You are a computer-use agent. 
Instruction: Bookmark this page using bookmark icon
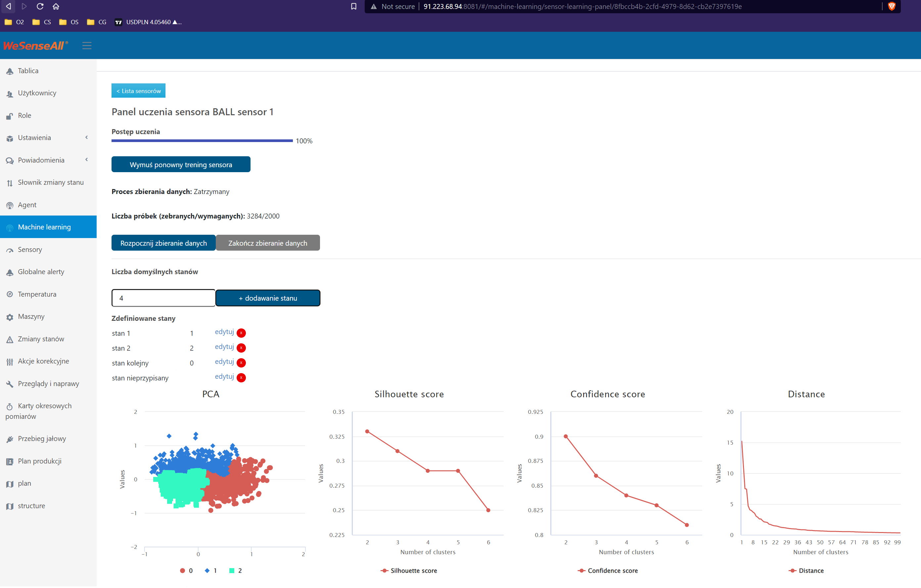pyautogui.click(x=353, y=7)
